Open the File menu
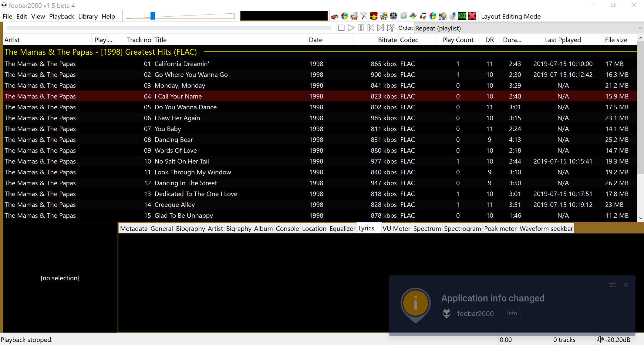Viewport: 644px width, 345px height. pyautogui.click(x=7, y=16)
